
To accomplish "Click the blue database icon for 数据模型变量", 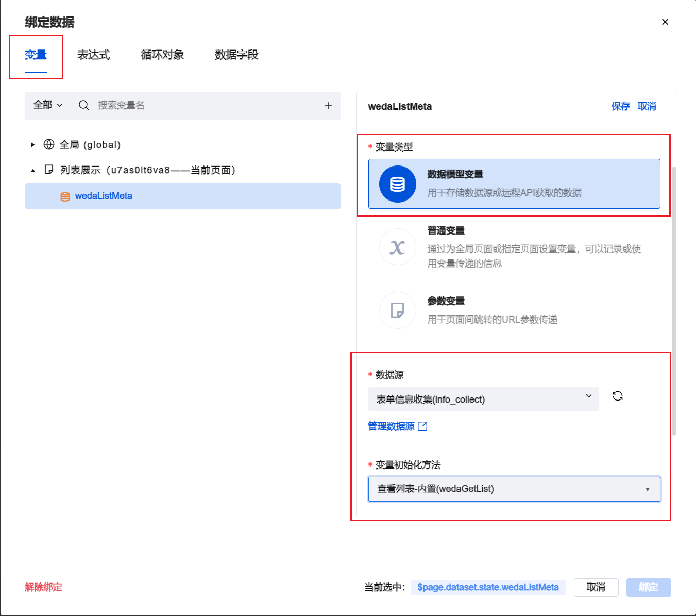I will [x=398, y=184].
